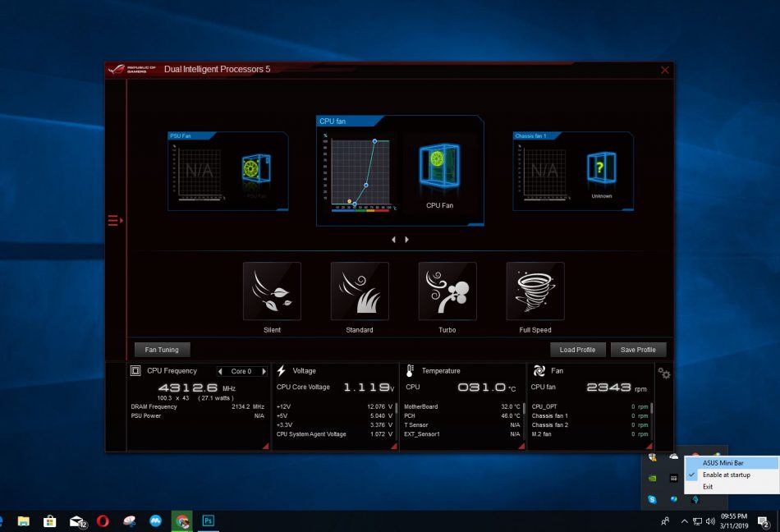Viewport: 780px width, 532px height.
Task: Open the Core 0 selector on CPU Frequency
Action: (x=242, y=371)
